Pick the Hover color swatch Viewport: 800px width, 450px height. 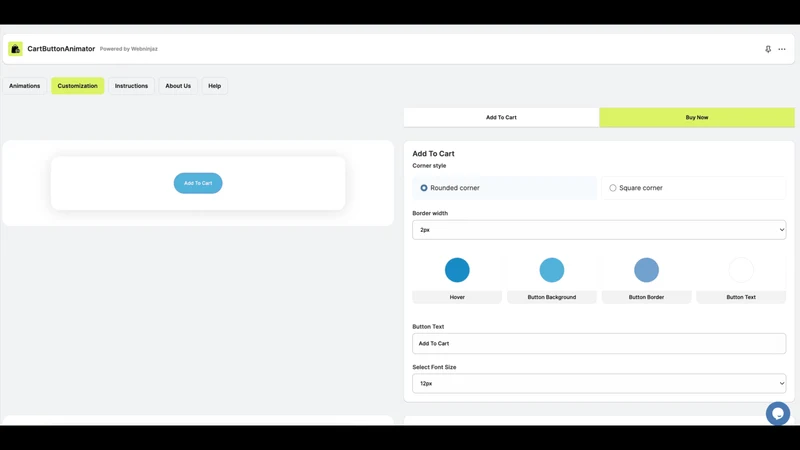[457, 270]
